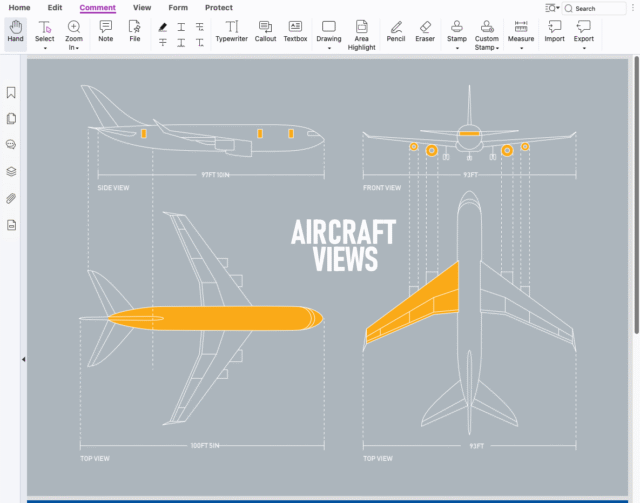The height and width of the screenshot is (503, 640).
Task: Attach a File comment
Action: click(x=135, y=32)
